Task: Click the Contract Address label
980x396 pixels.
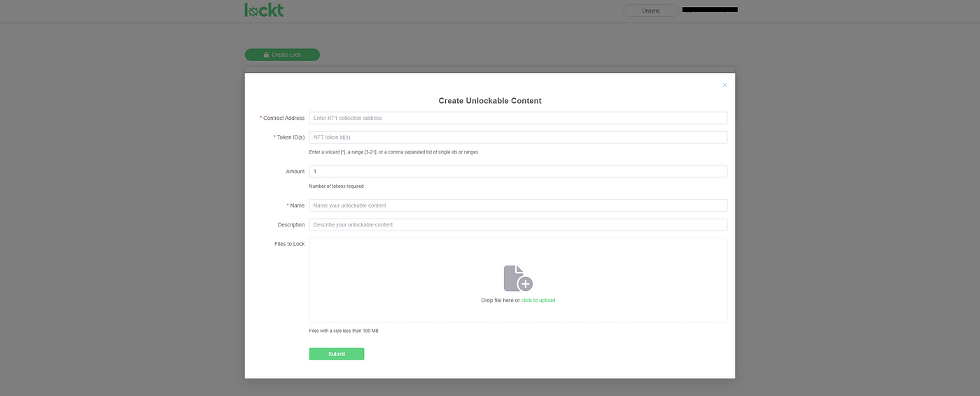Action: pyautogui.click(x=283, y=118)
